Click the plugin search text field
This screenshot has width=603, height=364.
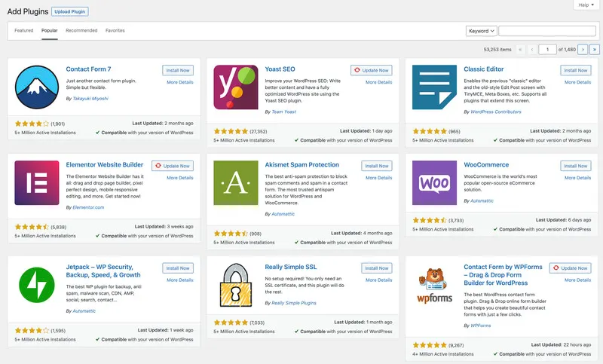pos(547,31)
